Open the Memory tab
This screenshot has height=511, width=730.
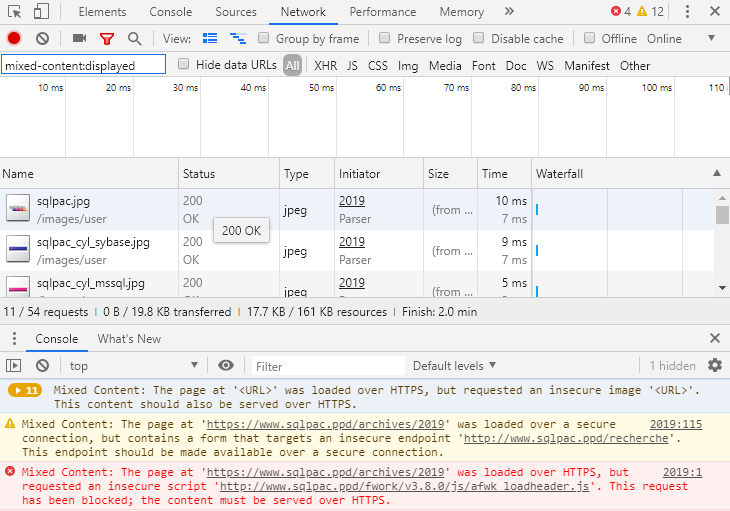[x=461, y=12]
